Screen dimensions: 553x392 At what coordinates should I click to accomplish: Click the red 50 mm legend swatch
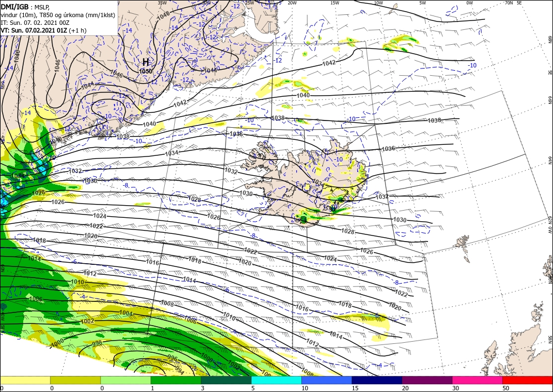pyautogui.click(x=528, y=380)
